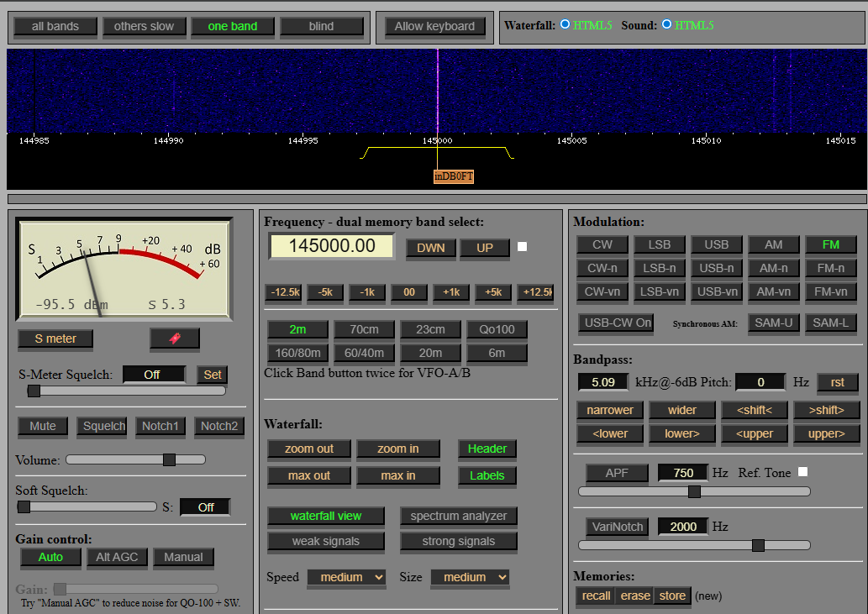
Task: Open the waterfall Size dropdown
Action: 470,577
